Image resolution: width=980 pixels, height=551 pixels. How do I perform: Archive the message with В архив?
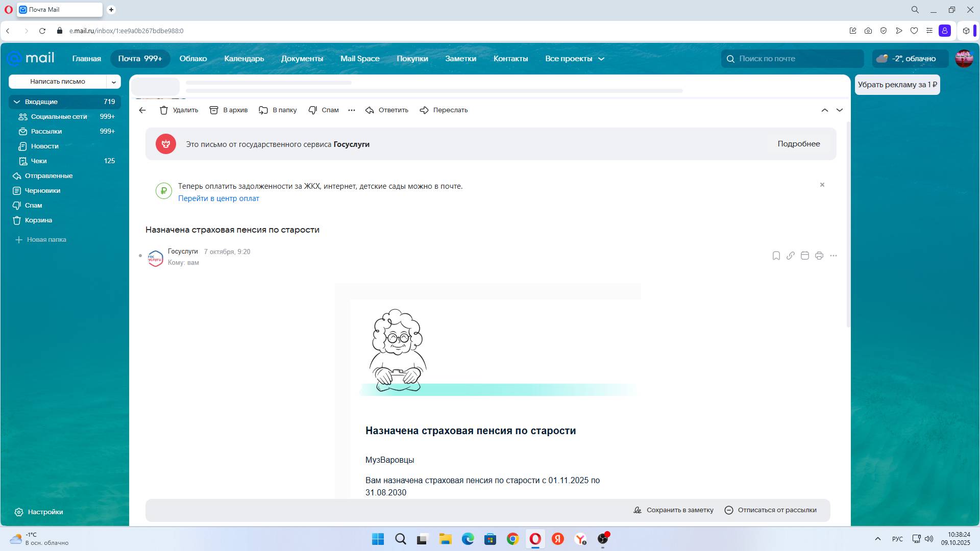228,110
